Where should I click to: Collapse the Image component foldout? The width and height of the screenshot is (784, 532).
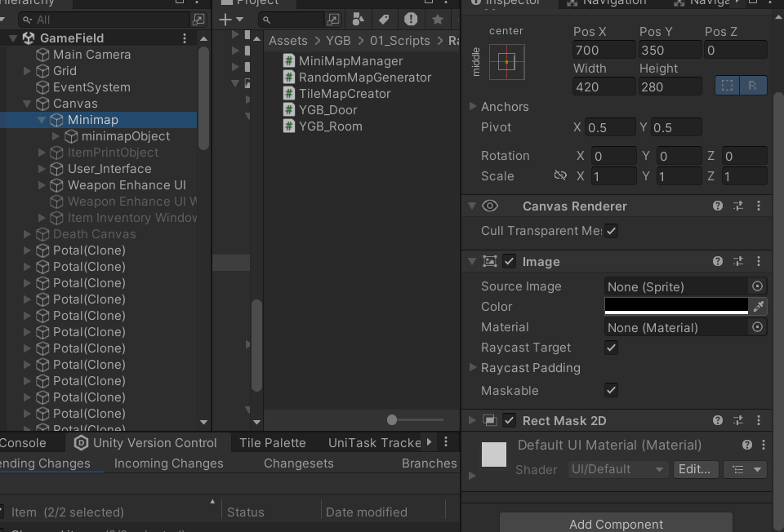click(x=472, y=261)
